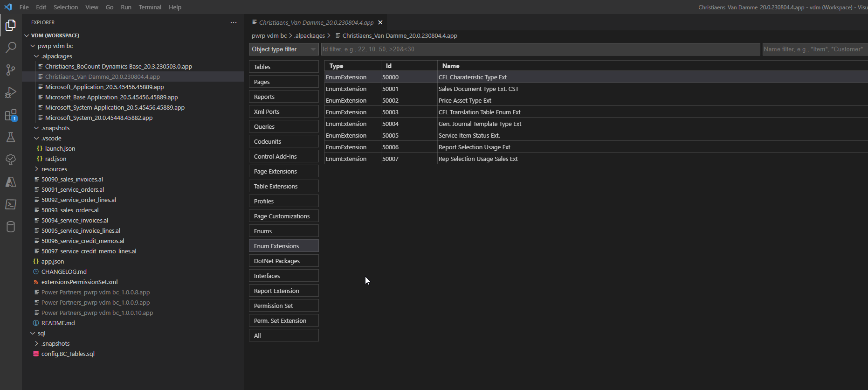Open the Source Control view
The height and width of the screenshot is (390, 868).
11,70
